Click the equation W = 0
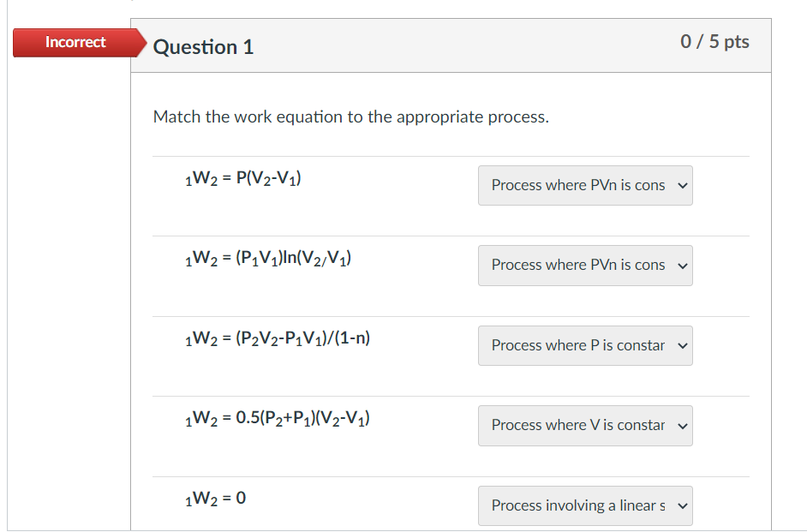 215,498
